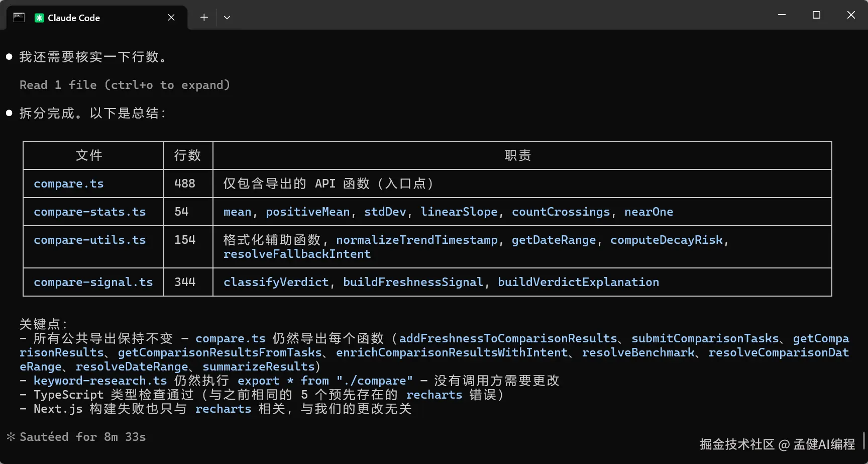Expand the "Read 1 file" collapsed output
The width and height of the screenshot is (868, 464).
click(x=125, y=85)
